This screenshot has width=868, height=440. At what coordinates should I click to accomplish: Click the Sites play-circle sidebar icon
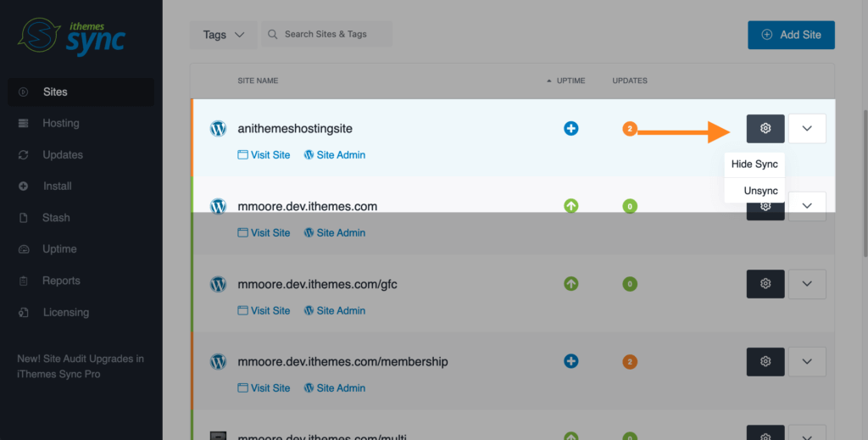tap(23, 92)
